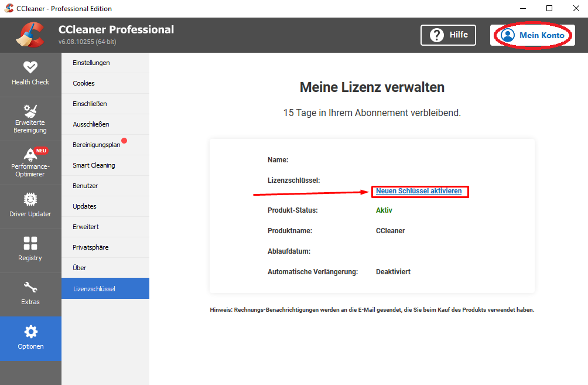Screen dimensions: 588x385
Task: Open the Updates options page
Action: [105, 206]
